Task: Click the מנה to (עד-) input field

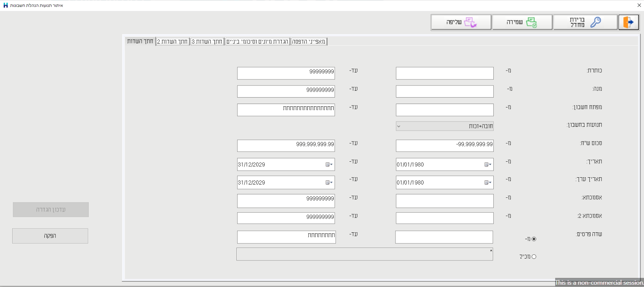Action: coord(286,91)
